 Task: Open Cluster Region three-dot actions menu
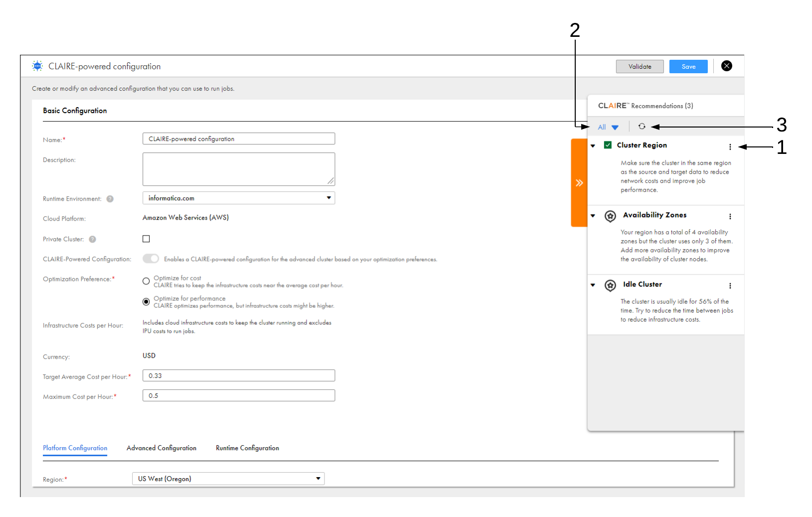click(730, 147)
